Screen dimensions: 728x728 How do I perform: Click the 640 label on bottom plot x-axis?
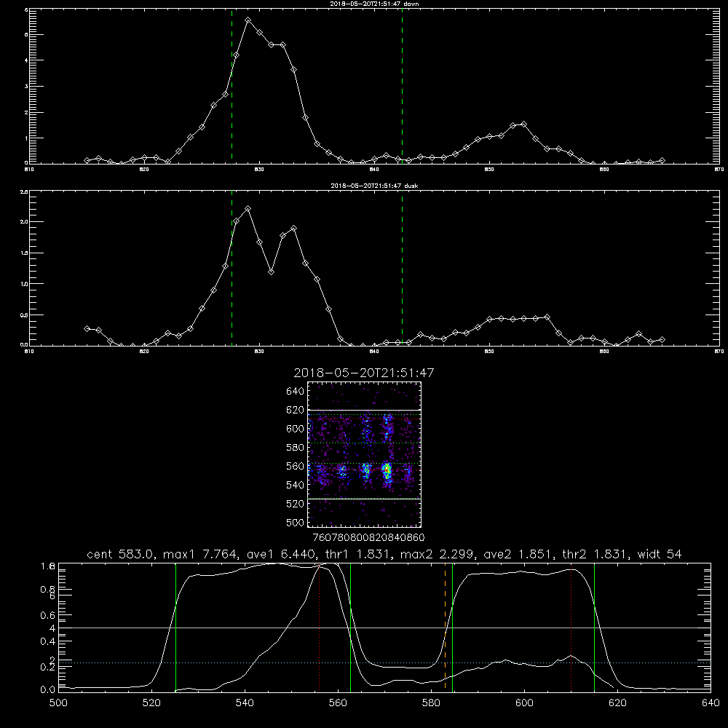point(711,703)
